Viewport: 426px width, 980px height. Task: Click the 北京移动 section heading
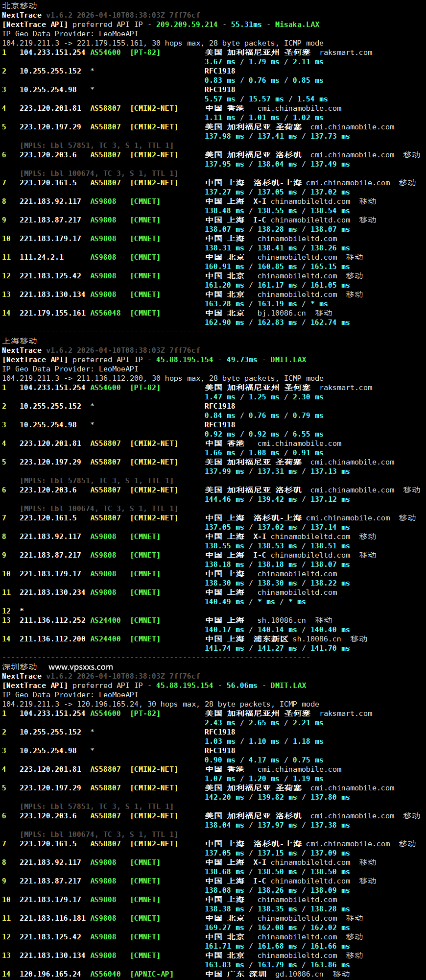[x=20, y=5]
